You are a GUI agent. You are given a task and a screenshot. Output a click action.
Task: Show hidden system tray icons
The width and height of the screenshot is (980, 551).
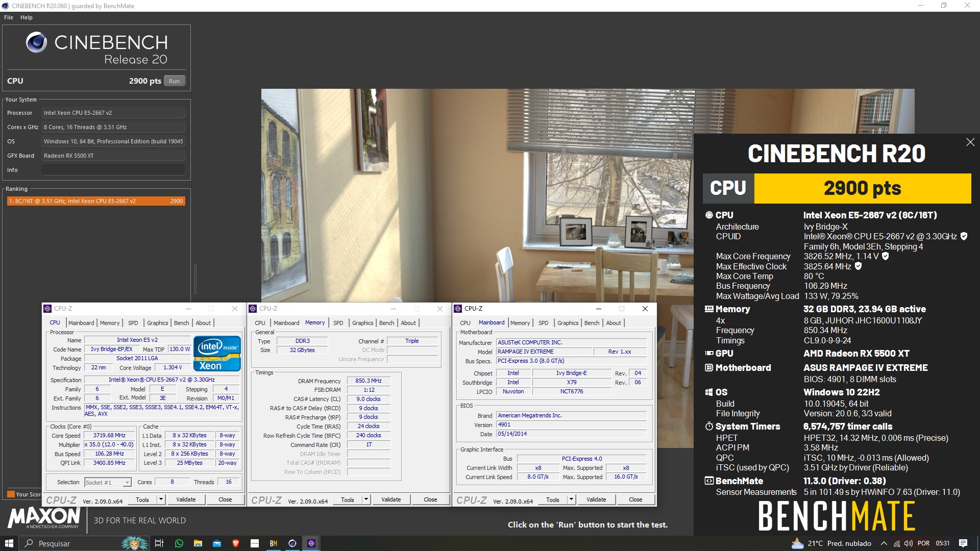point(884,543)
